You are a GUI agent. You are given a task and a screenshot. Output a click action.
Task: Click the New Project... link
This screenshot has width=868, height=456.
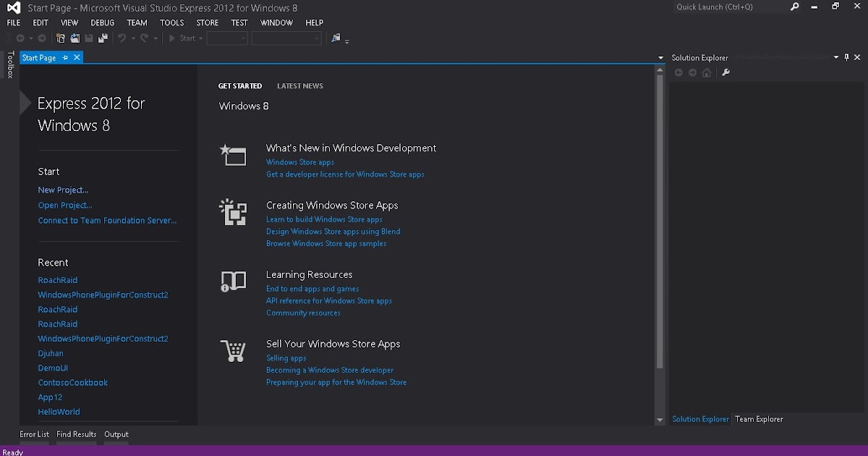[63, 190]
